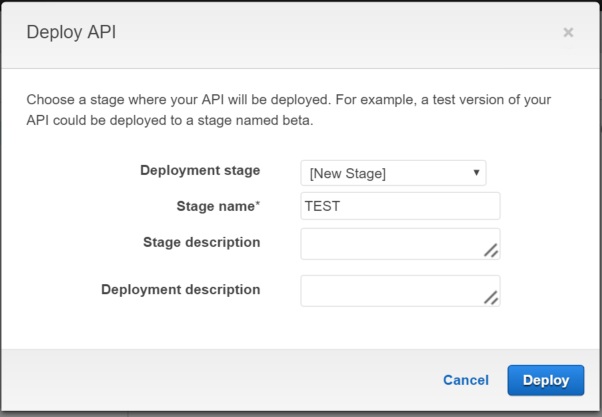This screenshot has height=417, width=602.
Task: Click the Stage name input field
Action: click(400, 206)
